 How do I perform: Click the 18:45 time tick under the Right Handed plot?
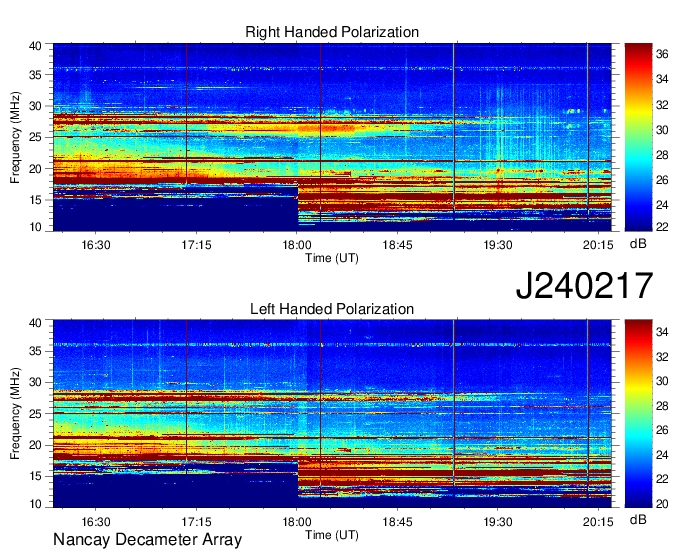397,245
